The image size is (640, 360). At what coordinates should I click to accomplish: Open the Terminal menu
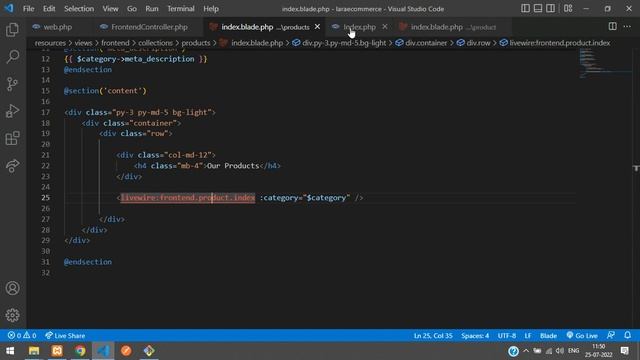(x=181, y=9)
